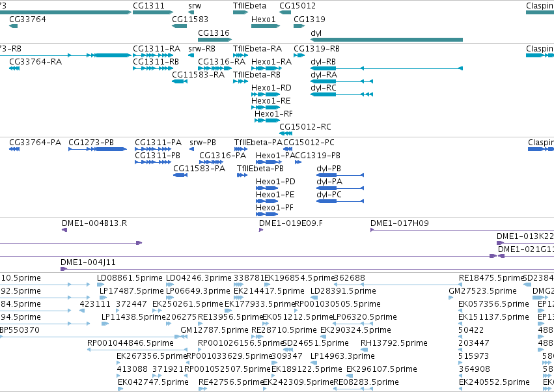
Task: Select the DME1-004J11 BAC label
Action: coord(88,262)
